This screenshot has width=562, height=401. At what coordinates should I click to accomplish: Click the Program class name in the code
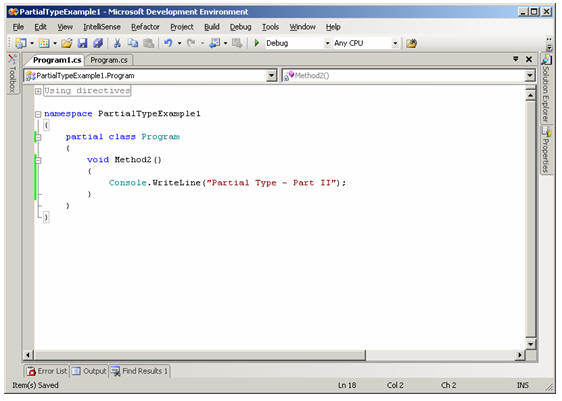coord(160,137)
